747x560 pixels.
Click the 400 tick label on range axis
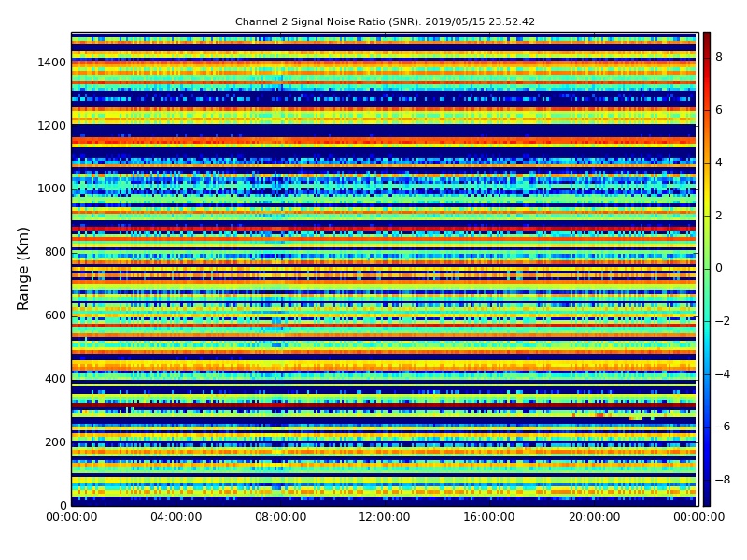[x=55, y=379]
